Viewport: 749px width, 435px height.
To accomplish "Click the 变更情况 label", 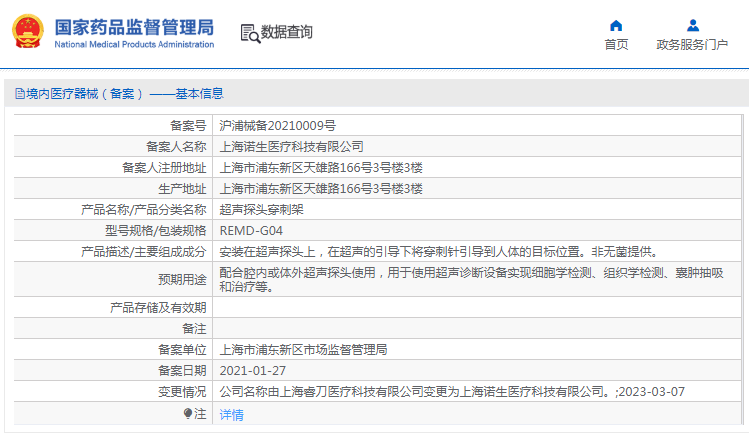I will [182, 392].
